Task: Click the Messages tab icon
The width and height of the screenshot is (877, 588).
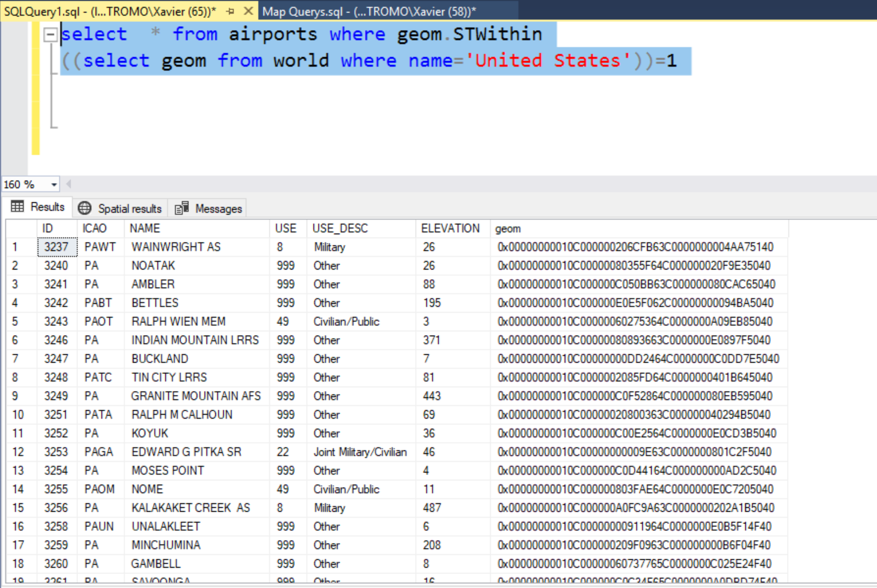Action: [x=182, y=208]
